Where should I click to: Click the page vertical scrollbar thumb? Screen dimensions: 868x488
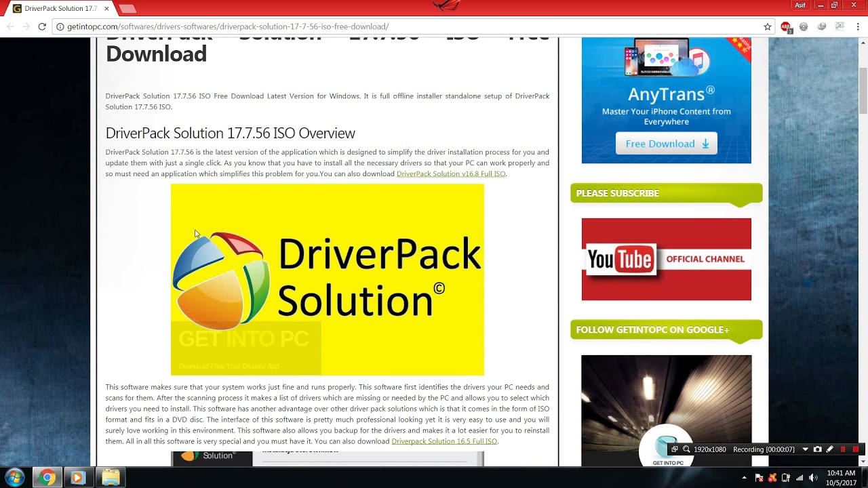pyautogui.click(x=863, y=91)
